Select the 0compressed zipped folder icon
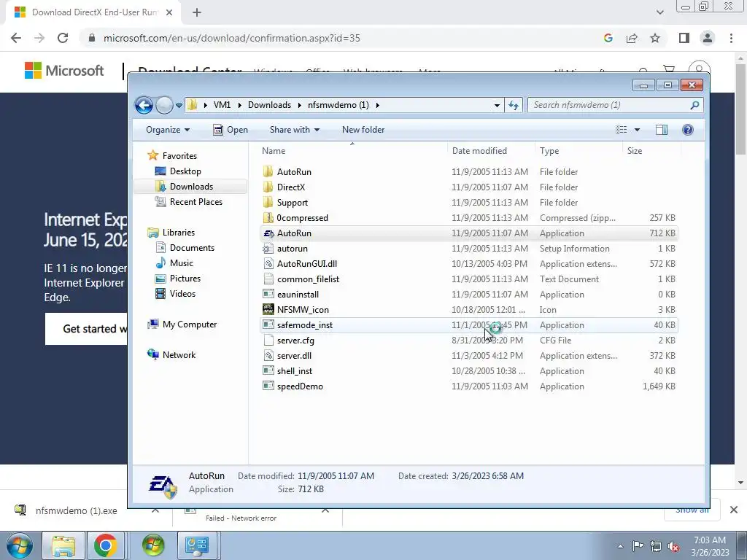This screenshot has width=747, height=560. (268, 217)
